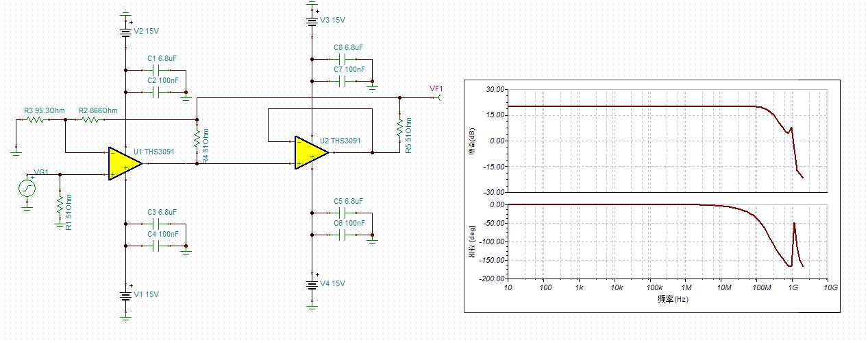
Task: Click the '100M' frequency tick label
Action: 757,289
